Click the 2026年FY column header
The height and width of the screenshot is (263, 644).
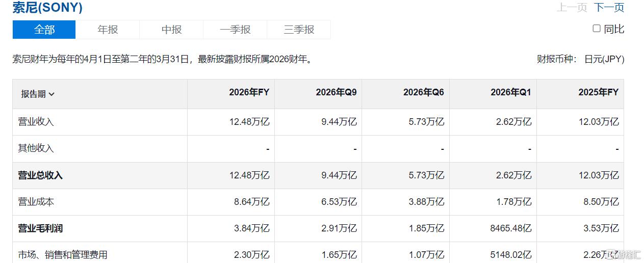pos(249,92)
